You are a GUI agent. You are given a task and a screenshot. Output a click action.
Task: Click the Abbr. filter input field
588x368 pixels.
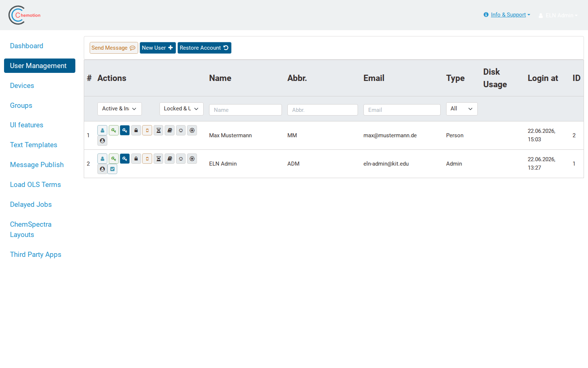(323, 110)
